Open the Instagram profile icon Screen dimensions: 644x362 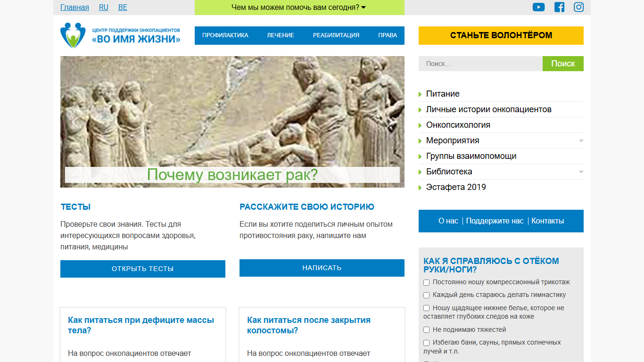point(578,7)
